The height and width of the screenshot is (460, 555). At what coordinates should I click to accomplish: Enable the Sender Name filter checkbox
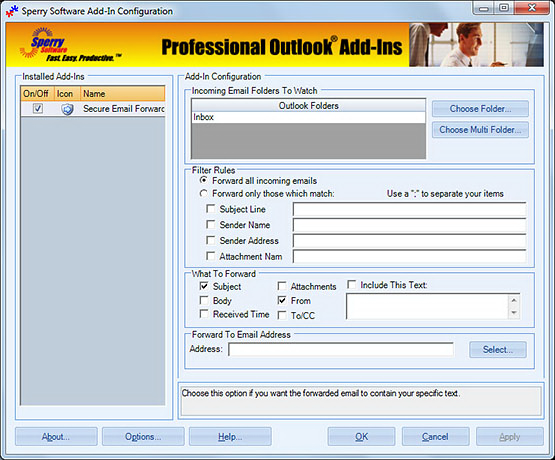[x=211, y=224]
